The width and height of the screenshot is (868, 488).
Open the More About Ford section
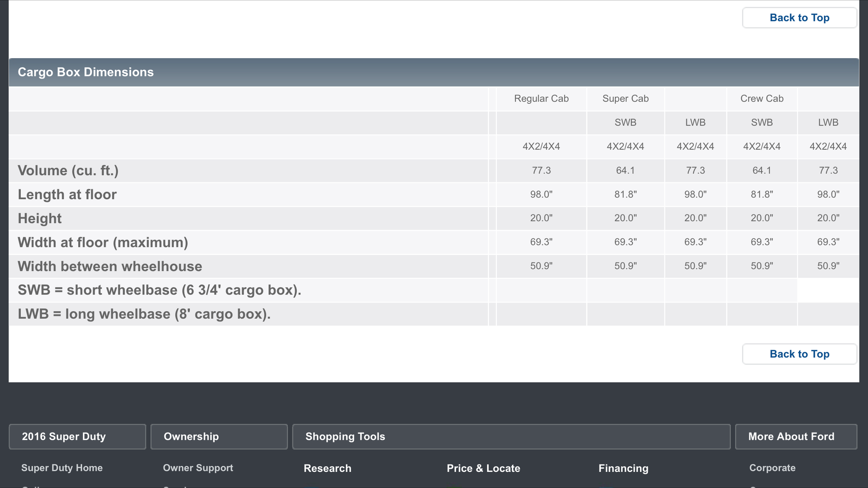pos(796,436)
